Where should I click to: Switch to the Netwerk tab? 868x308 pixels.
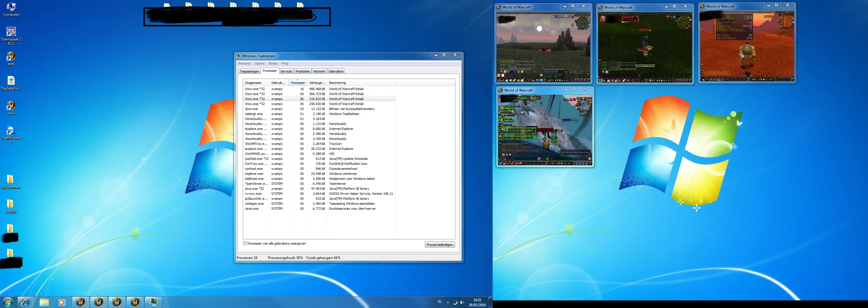pyautogui.click(x=319, y=72)
